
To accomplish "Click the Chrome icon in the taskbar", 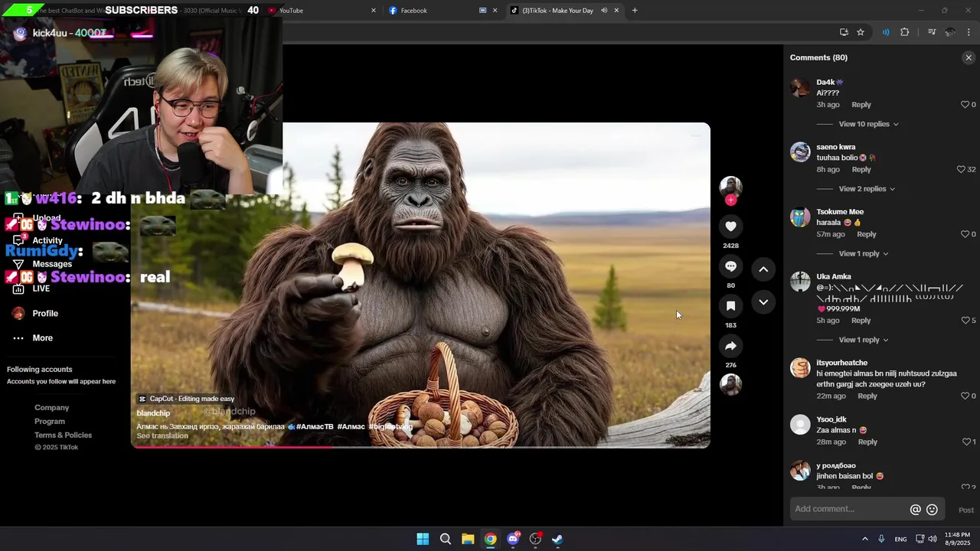I will (x=490, y=539).
